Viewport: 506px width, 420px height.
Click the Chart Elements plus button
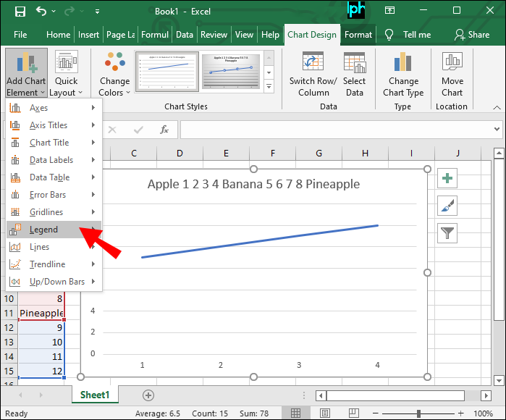(x=447, y=178)
